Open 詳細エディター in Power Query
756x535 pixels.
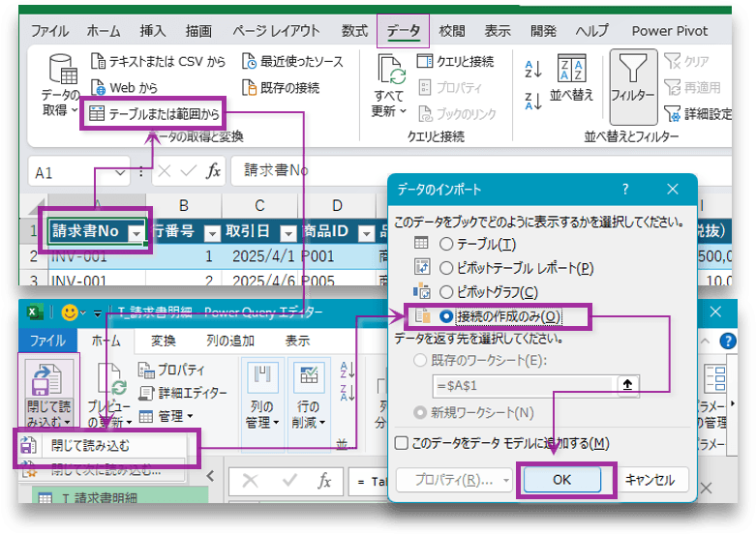pos(183,393)
